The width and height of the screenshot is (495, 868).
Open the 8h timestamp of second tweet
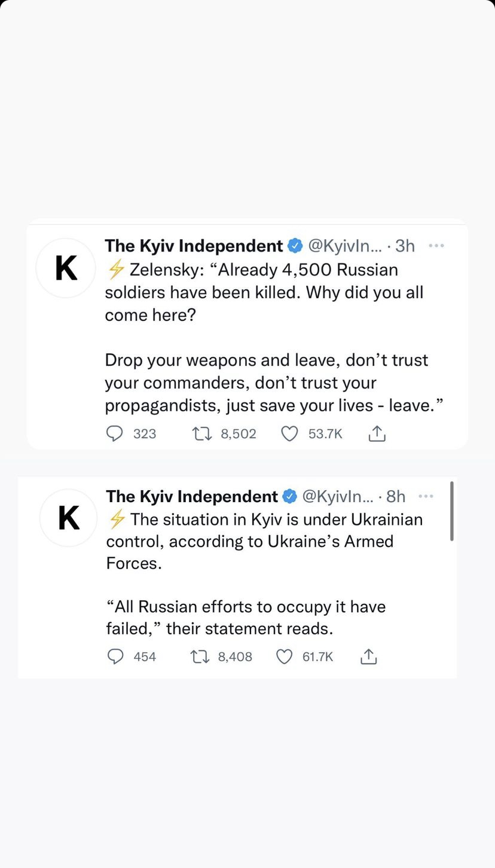[396, 496]
